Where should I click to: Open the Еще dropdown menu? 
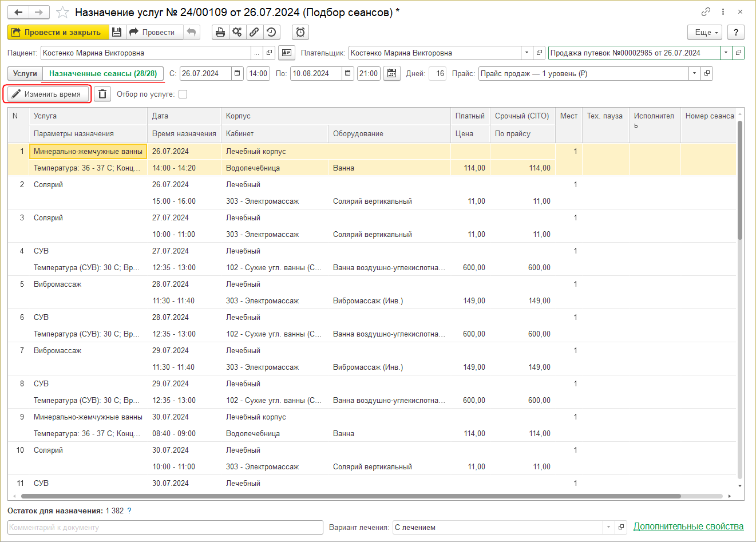pyautogui.click(x=704, y=32)
